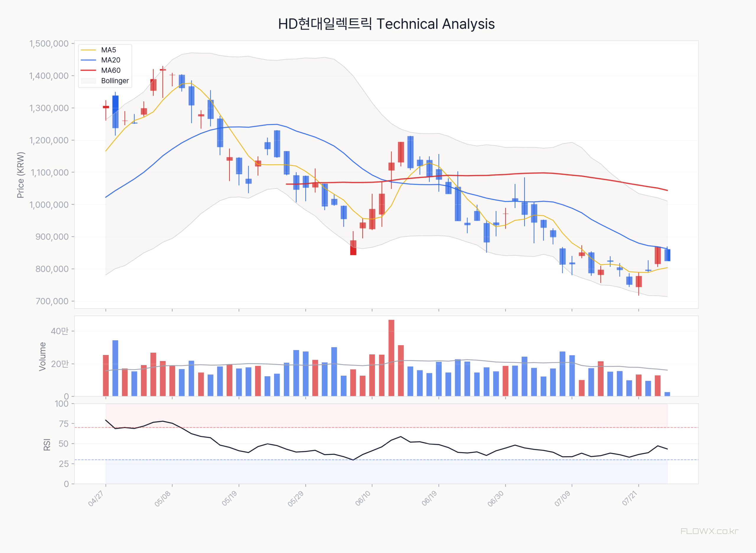Image resolution: width=756 pixels, height=553 pixels.
Task: Click the tallest red volume bar
Action: pyautogui.click(x=391, y=358)
